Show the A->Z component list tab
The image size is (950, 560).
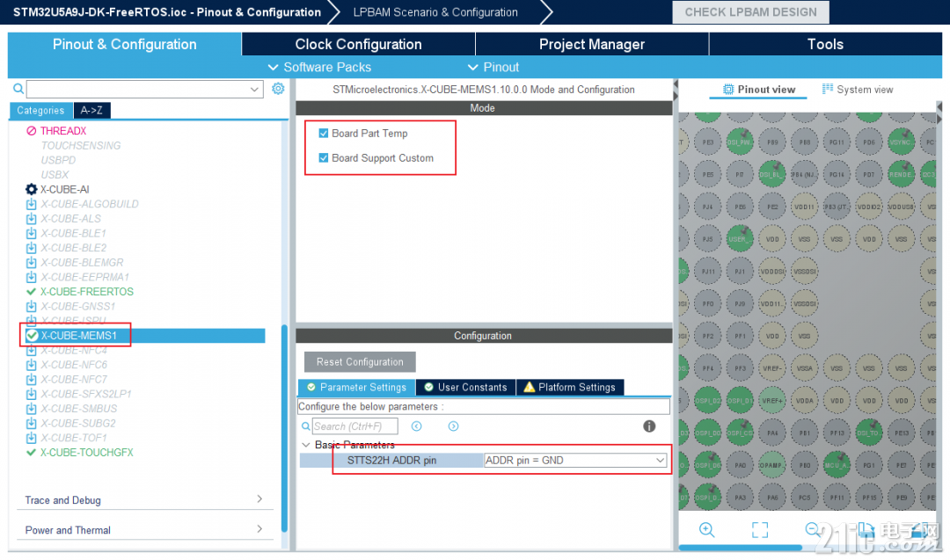[x=91, y=110]
